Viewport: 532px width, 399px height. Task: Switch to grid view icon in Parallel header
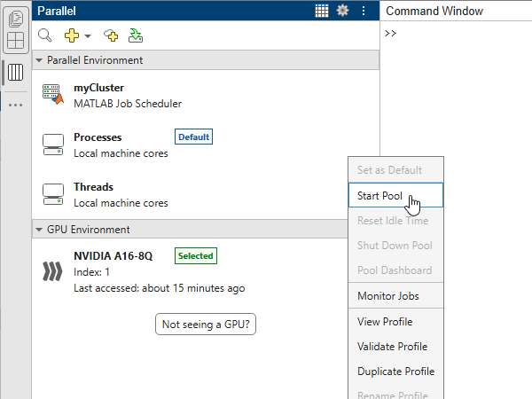click(322, 11)
